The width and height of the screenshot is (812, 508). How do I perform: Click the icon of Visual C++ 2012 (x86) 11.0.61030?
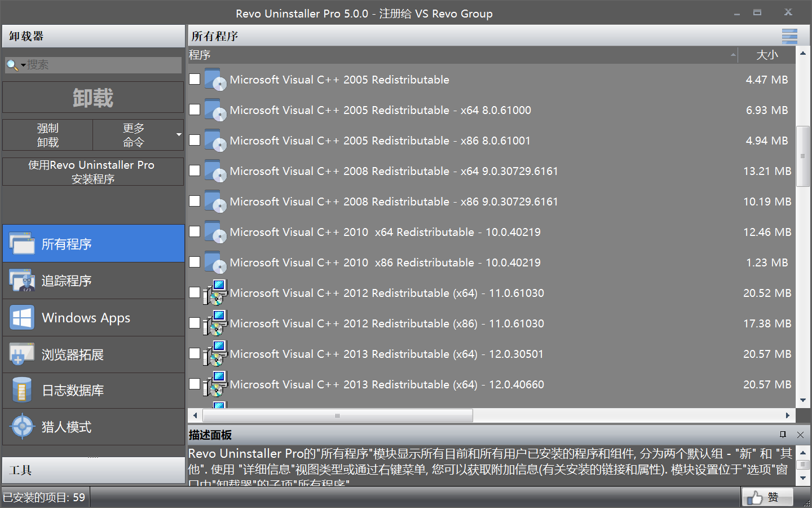point(215,323)
